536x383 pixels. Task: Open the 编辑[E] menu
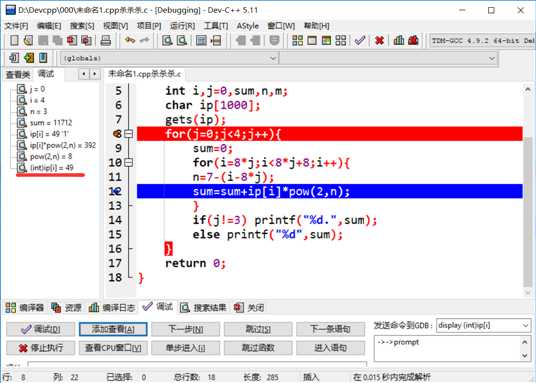pos(49,26)
